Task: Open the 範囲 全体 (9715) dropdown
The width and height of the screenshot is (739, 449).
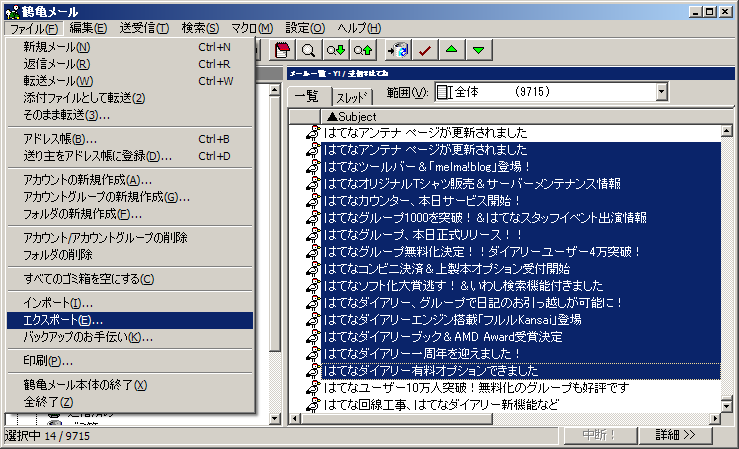Action: coord(662,92)
